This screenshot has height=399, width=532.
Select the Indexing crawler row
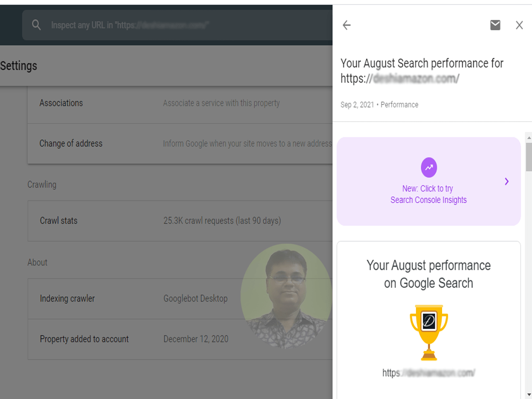(180, 298)
